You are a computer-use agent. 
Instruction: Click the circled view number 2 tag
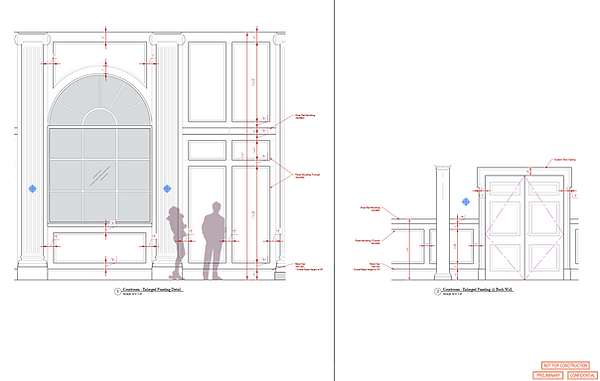437,291
